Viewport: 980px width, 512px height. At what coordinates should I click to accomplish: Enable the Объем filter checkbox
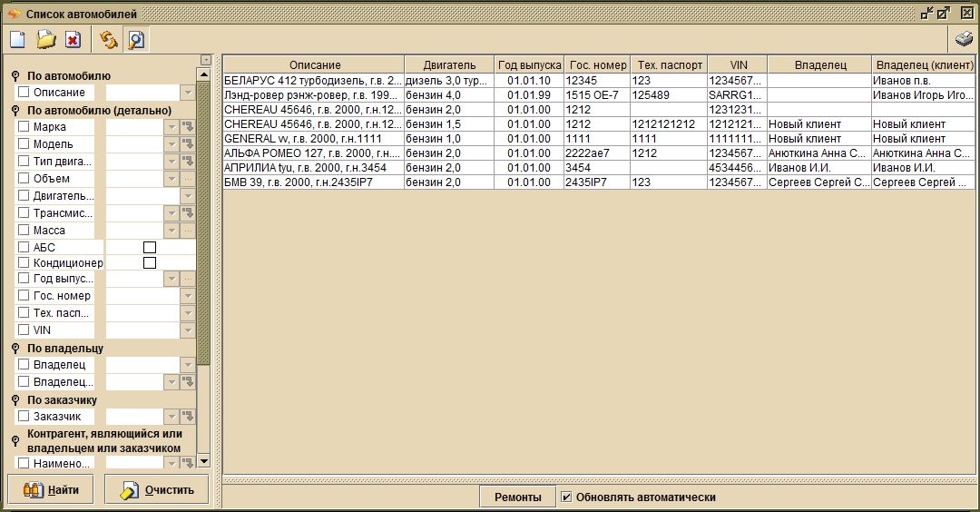tap(24, 178)
